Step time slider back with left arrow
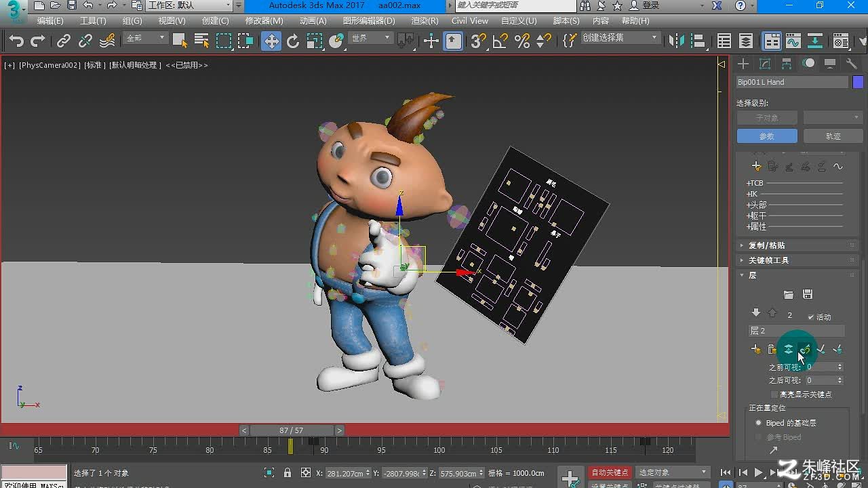This screenshot has width=868, height=488. 244,430
